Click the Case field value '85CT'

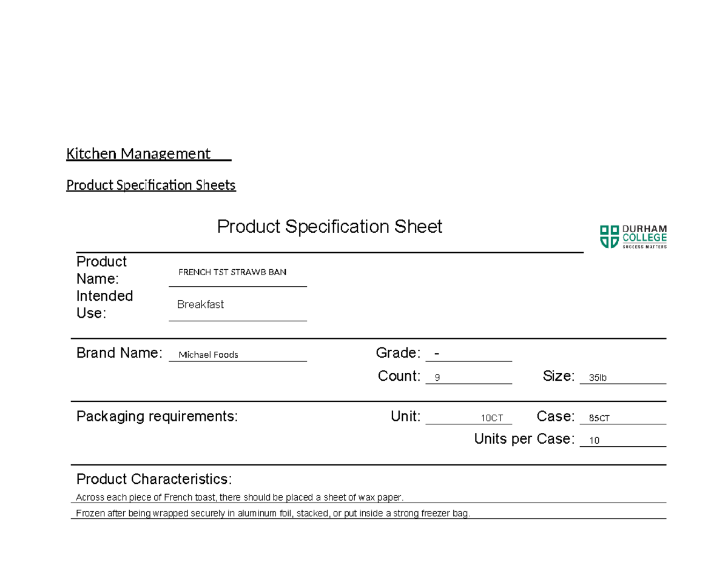tap(599, 418)
